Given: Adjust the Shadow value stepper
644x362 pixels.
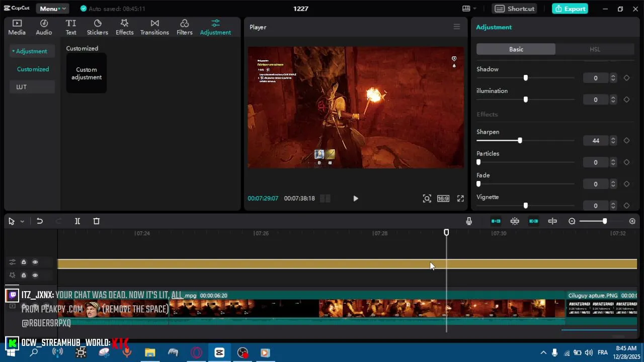Looking at the screenshot, I should click(613, 78).
